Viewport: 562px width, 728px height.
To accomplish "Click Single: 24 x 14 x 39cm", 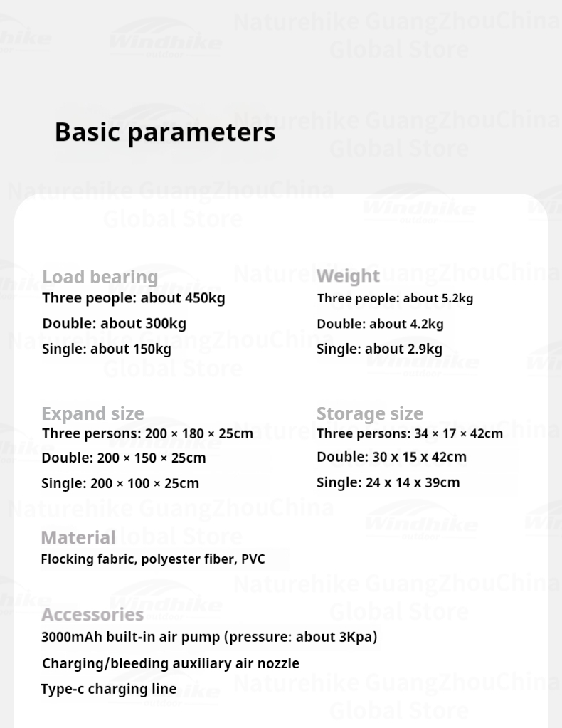I will (x=388, y=482).
